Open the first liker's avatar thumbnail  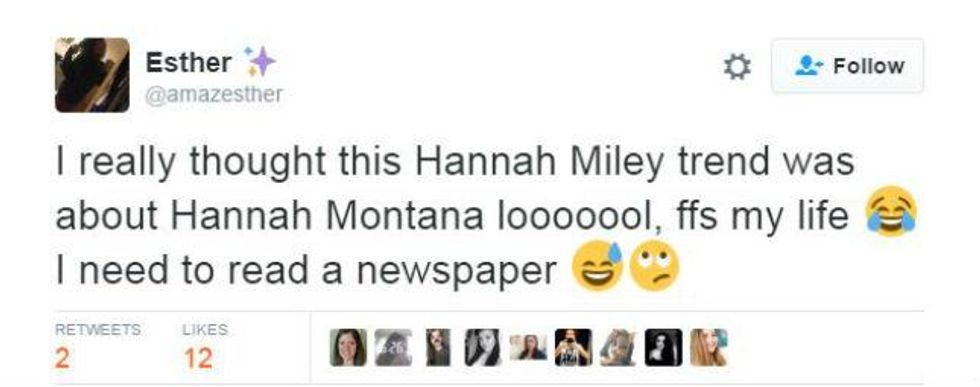[348, 347]
